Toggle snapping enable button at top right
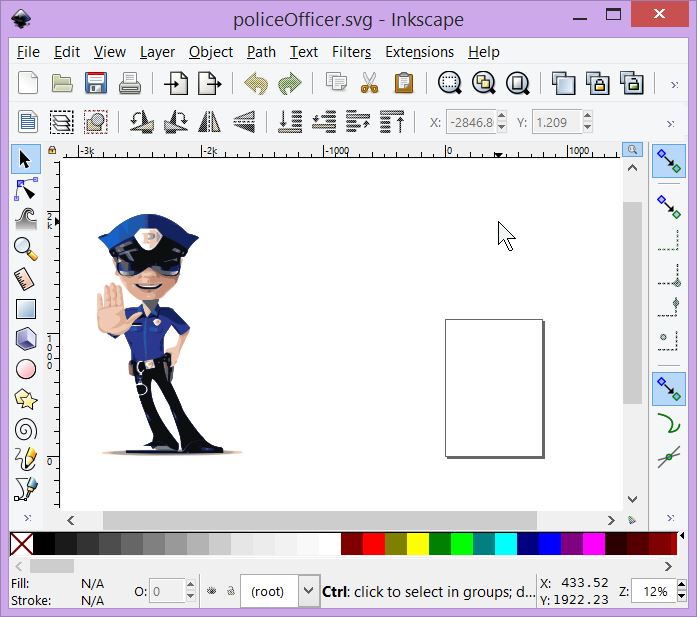 (x=669, y=160)
